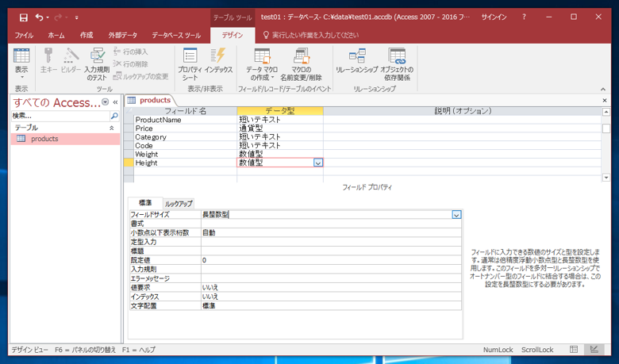Switch to the ホーム ribbon tab
The height and width of the screenshot is (364, 619).
coord(56,35)
